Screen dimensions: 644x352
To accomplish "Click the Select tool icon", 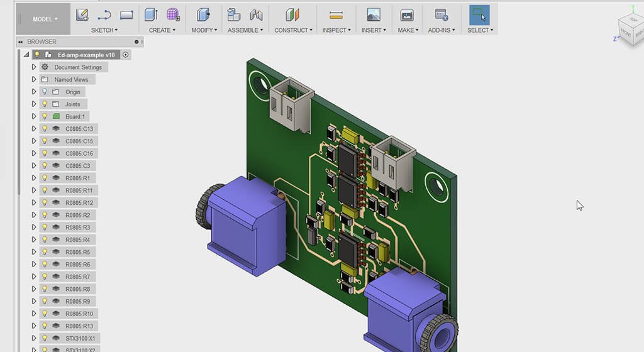I will (479, 15).
